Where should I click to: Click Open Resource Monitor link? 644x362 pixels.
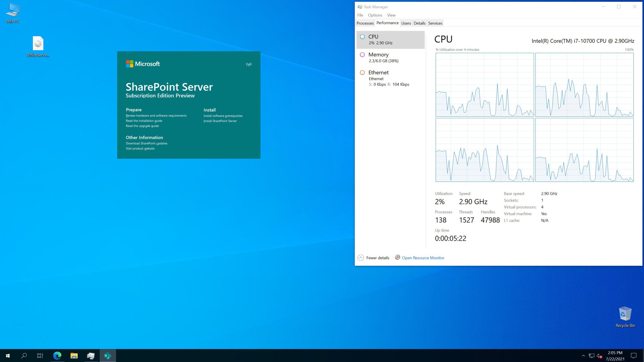(x=423, y=258)
